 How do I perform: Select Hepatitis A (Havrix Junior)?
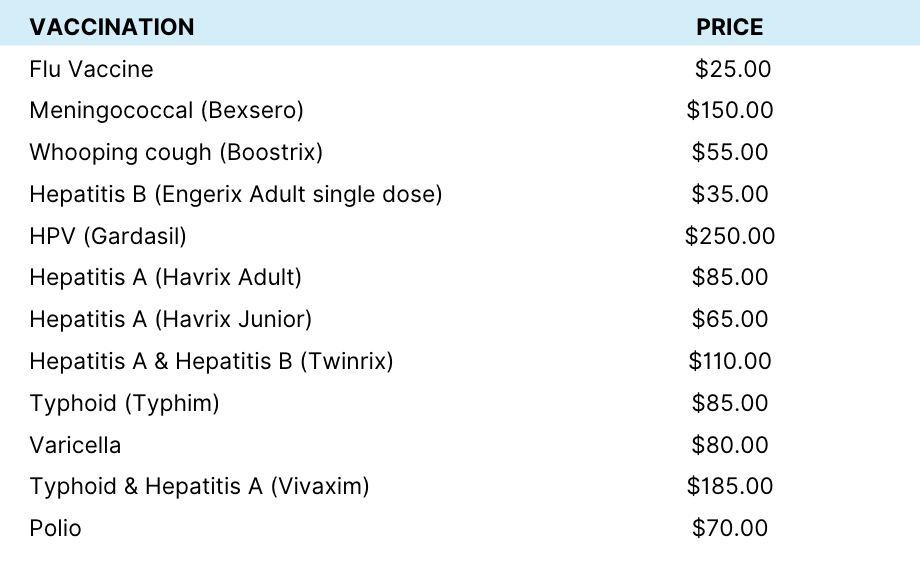click(x=171, y=319)
